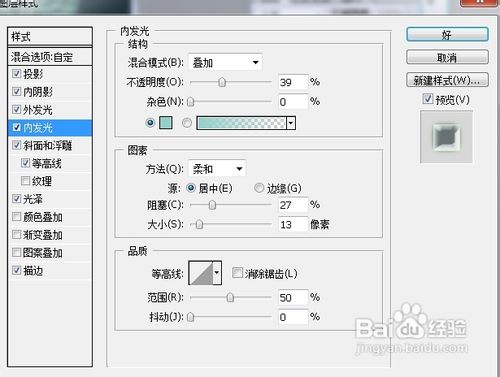Select 混合选项:自定 blending options item
This screenshot has width=500, height=377.
tap(50, 57)
